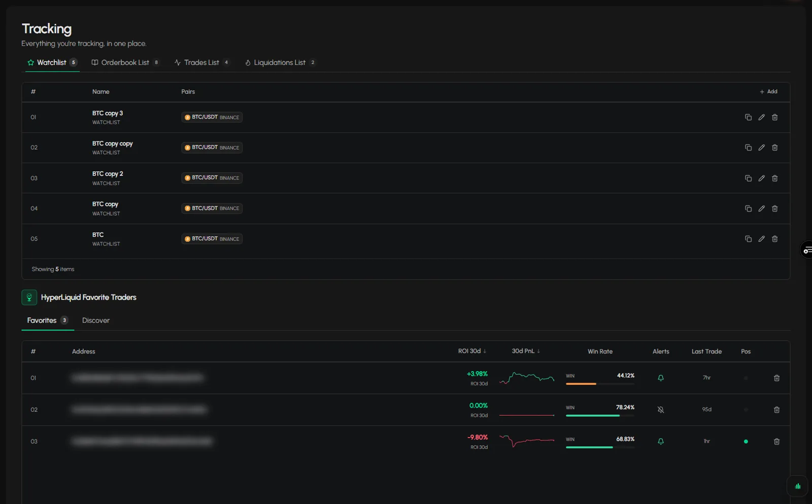
Task: Remove favorite trader 02 with trash icon
Action: tap(776, 410)
